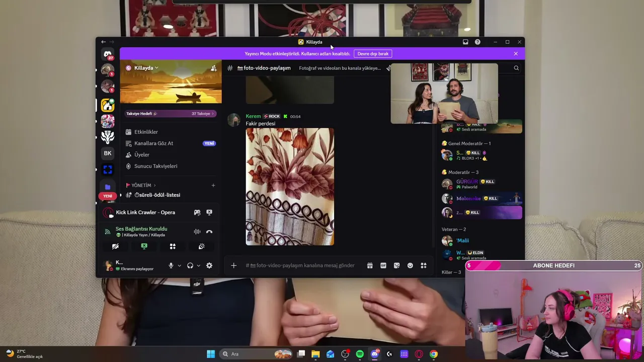Viewport: 644px width, 362px height.
Task: Select the yellow house Killayda server icon
Action: pos(108,105)
